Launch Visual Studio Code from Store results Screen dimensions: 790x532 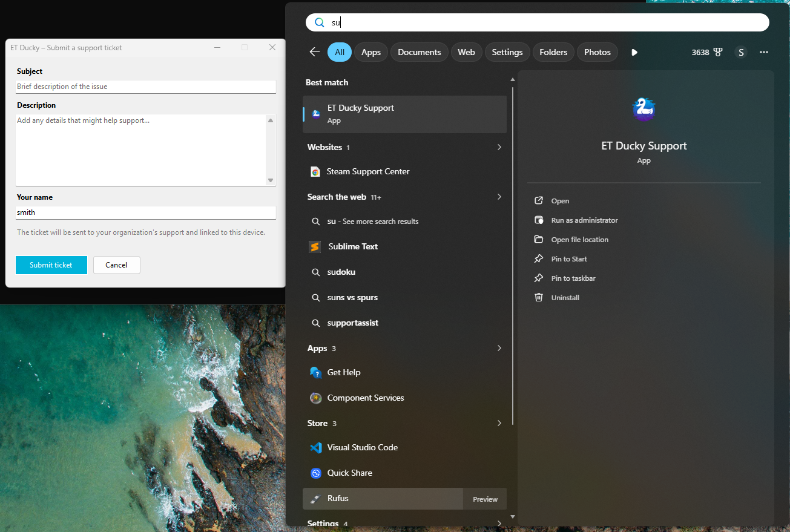pyautogui.click(x=361, y=447)
